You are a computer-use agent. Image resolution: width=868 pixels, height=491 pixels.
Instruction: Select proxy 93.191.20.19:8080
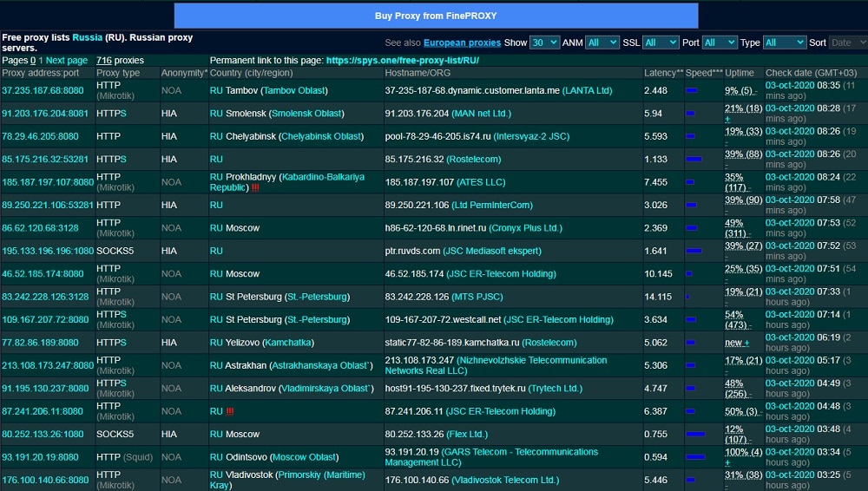40,457
